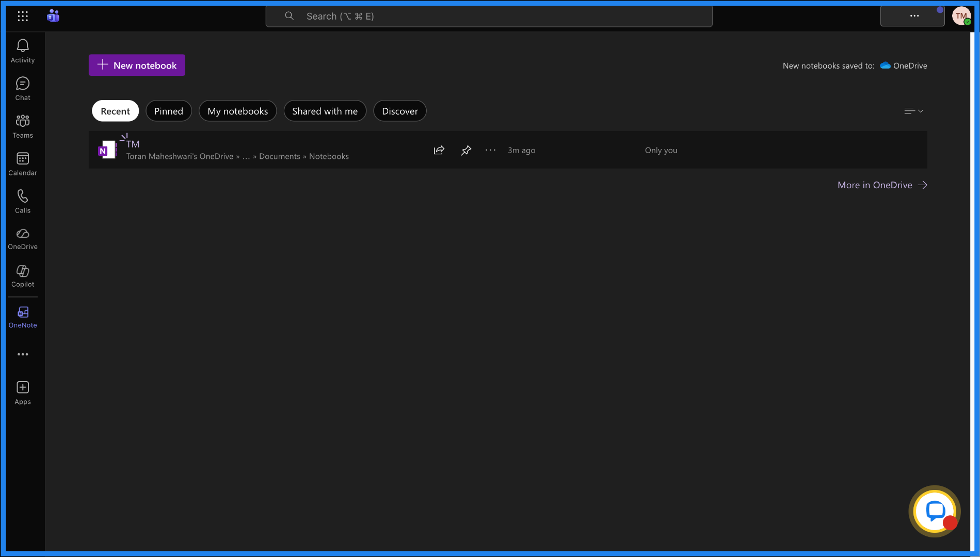Open settings and more in title bar

pyautogui.click(x=912, y=16)
